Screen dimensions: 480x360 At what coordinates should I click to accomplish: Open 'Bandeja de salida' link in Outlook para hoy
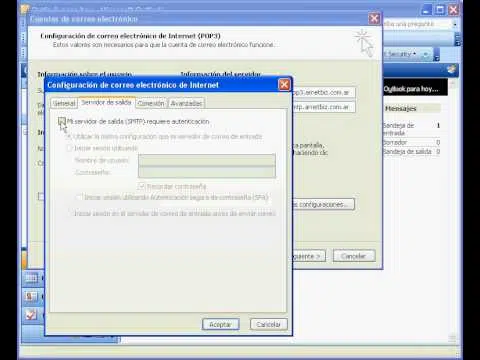click(407, 152)
